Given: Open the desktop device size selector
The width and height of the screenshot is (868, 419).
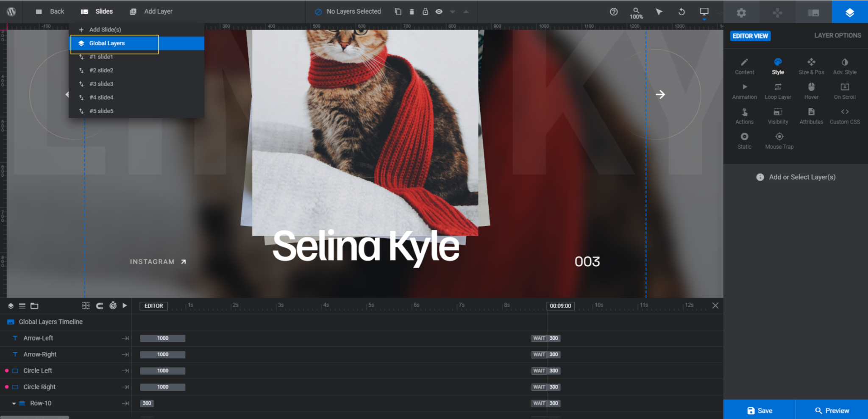Looking at the screenshot, I should coord(704,13).
